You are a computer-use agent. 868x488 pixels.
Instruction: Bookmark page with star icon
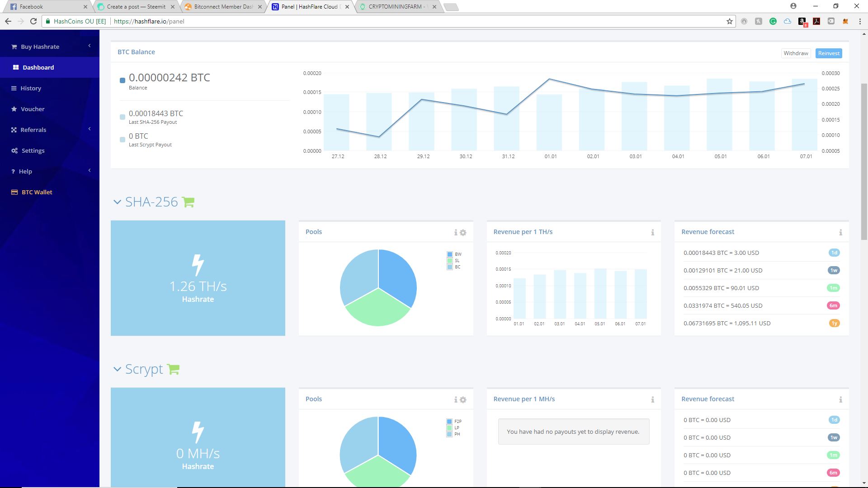(729, 21)
